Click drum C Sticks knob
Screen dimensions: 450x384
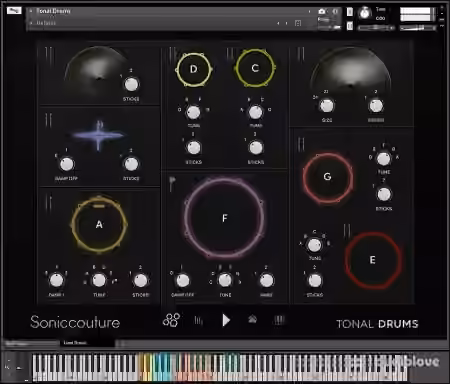(x=256, y=148)
